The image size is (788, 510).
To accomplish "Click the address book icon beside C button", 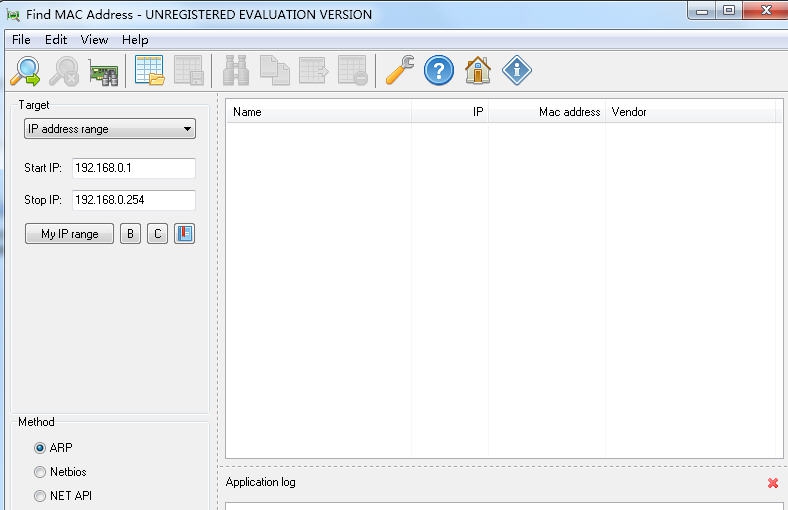I will tap(184, 234).
